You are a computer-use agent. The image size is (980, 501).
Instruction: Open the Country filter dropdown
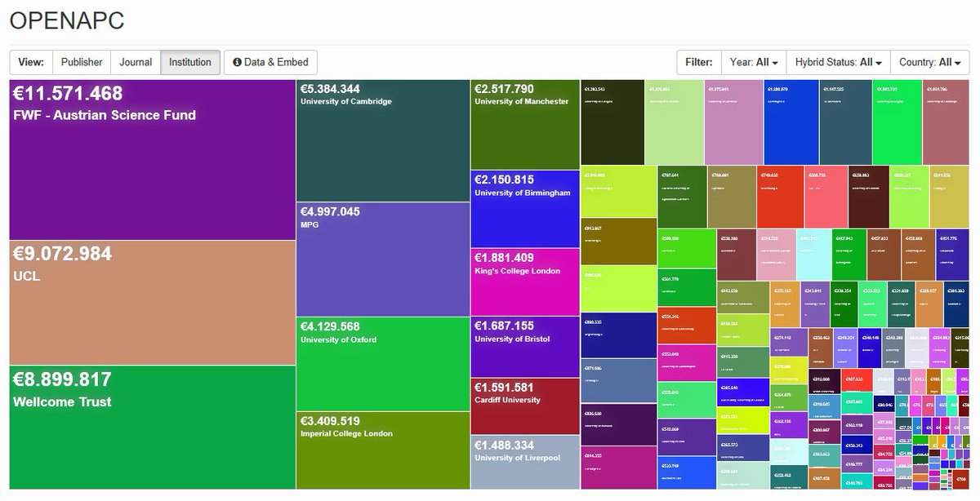pos(929,62)
